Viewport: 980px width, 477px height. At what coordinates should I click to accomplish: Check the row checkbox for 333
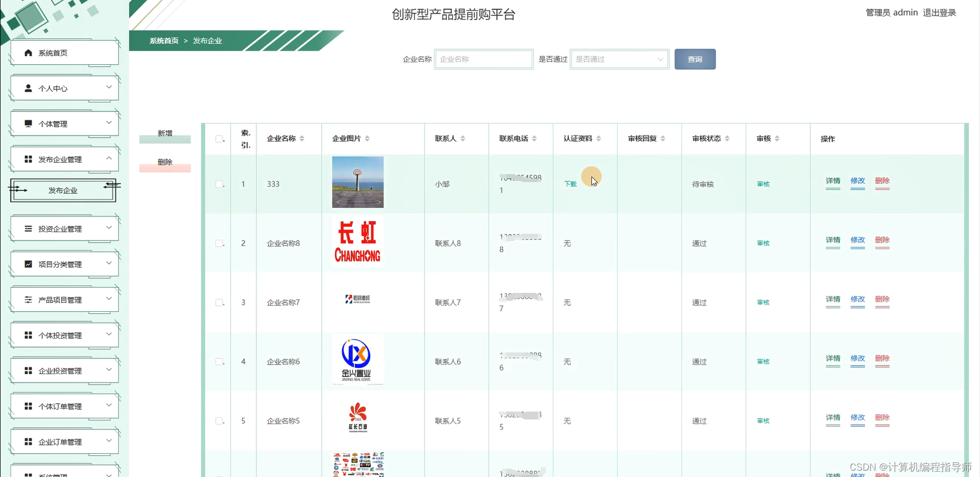219,184
